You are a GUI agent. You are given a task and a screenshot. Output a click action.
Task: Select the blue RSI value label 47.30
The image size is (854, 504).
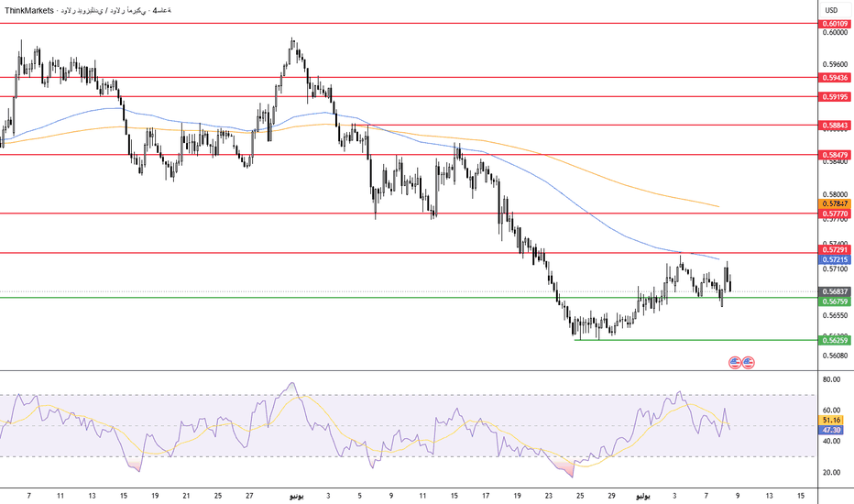point(831,430)
